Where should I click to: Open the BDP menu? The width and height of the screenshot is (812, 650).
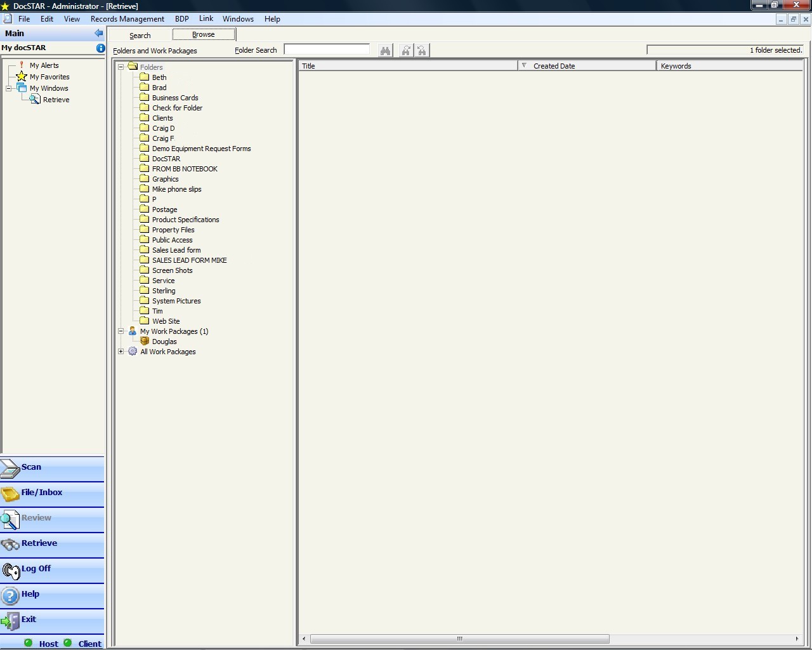182,19
